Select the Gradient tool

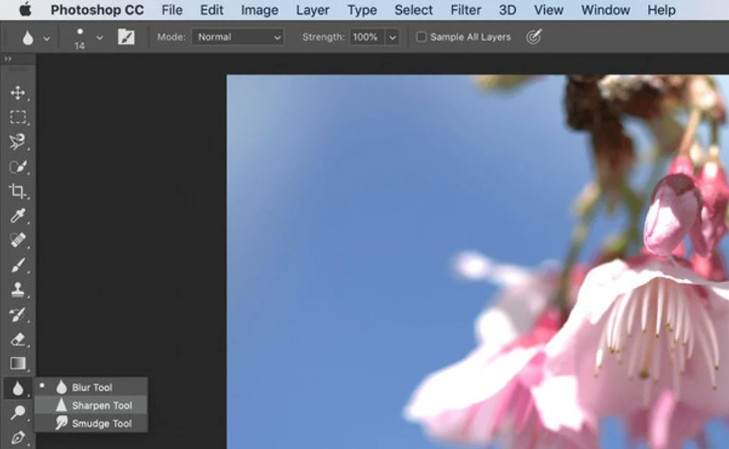click(x=18, y=364)
